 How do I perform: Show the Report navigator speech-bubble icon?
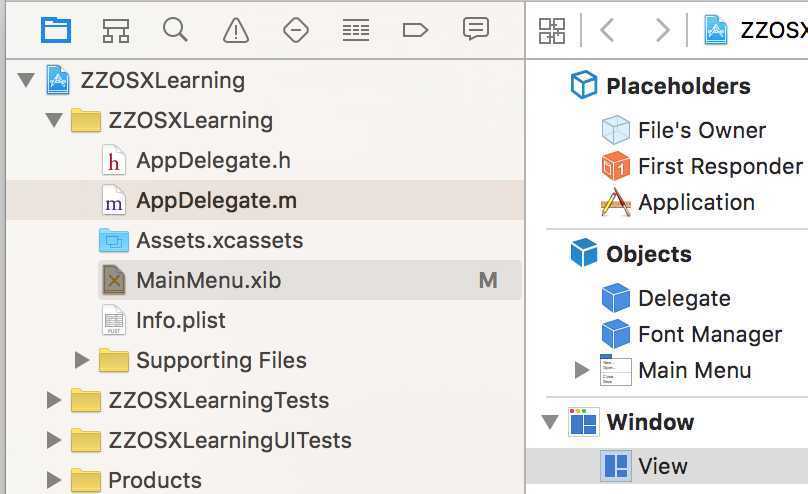(476, 30)
